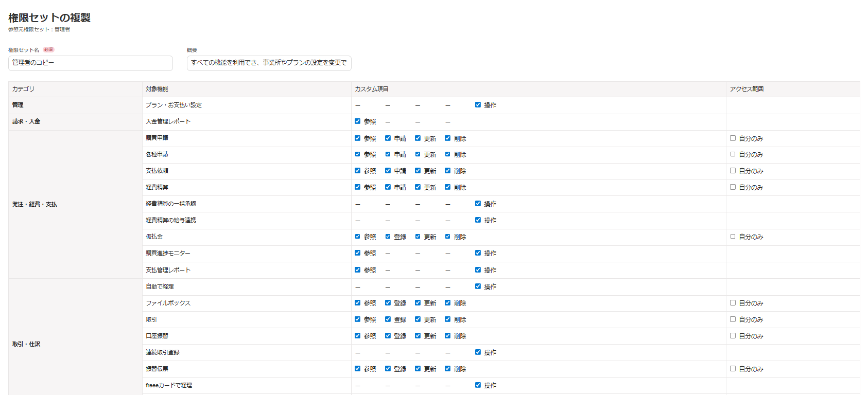Screen dimensions: 868x395
Task: Click the 必須 badge beside 権限セット名
Action: 48,50
